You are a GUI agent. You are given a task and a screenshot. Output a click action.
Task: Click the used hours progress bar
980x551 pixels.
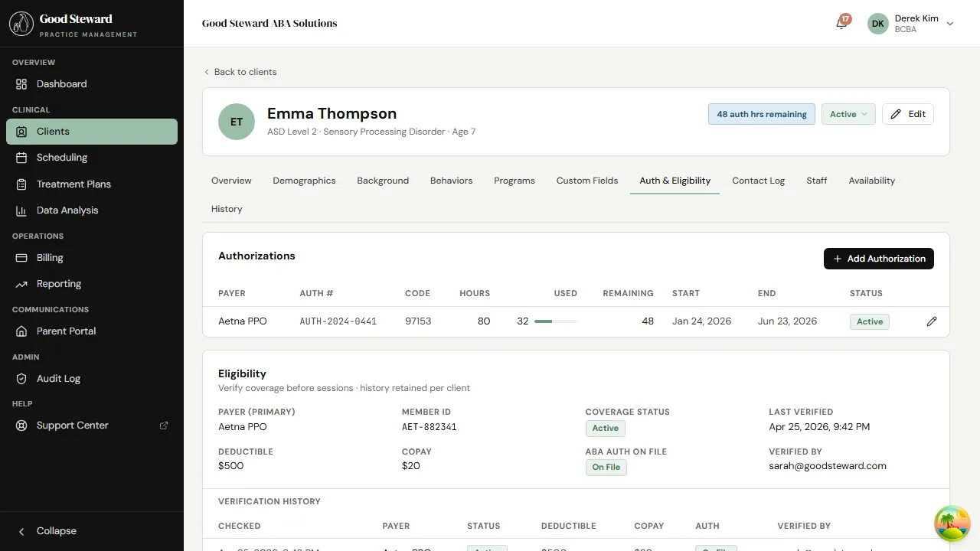(x=555, y=321)
